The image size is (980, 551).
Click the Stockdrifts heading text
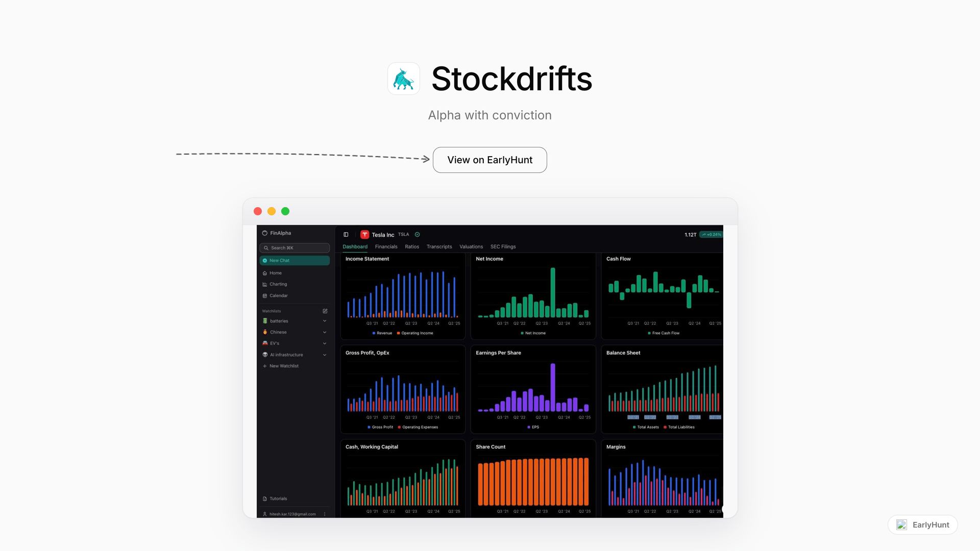point(512,79)
